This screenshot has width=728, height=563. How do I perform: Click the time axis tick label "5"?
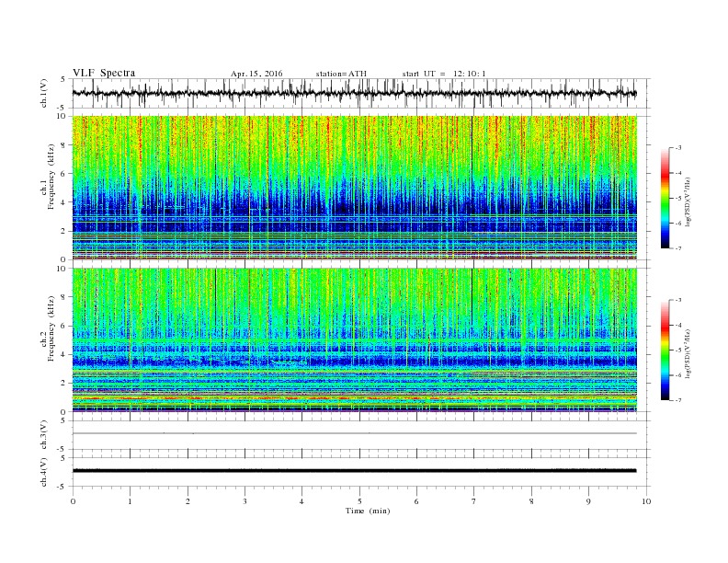[x=359, y=501]
